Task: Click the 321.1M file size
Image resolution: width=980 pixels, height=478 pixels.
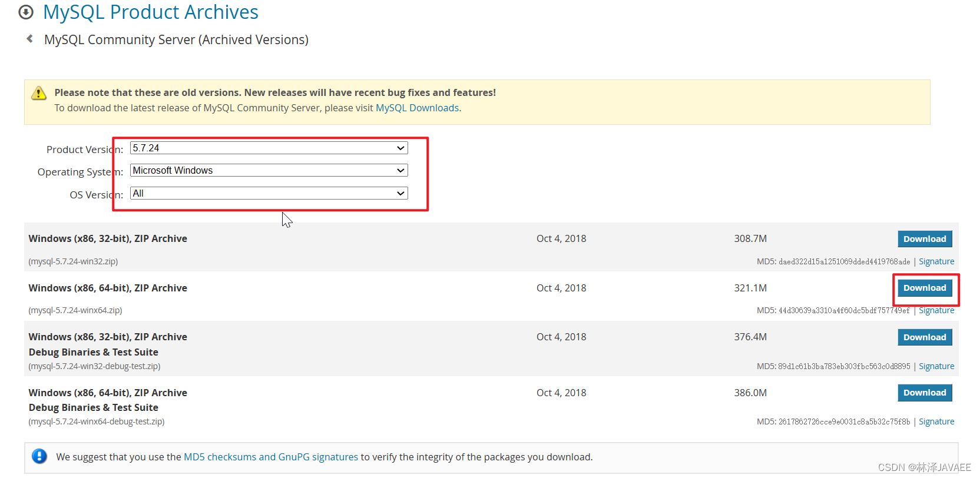Action: (750, 288)
